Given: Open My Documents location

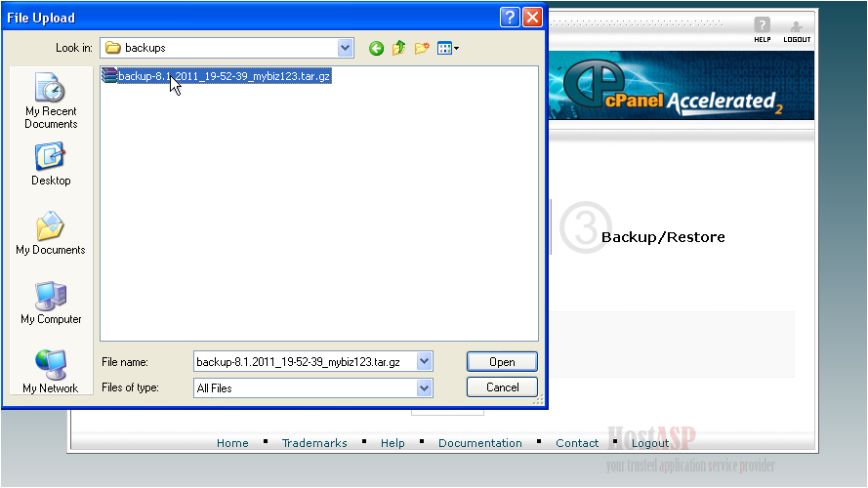Looking at the screenshot, I should 51,234.
